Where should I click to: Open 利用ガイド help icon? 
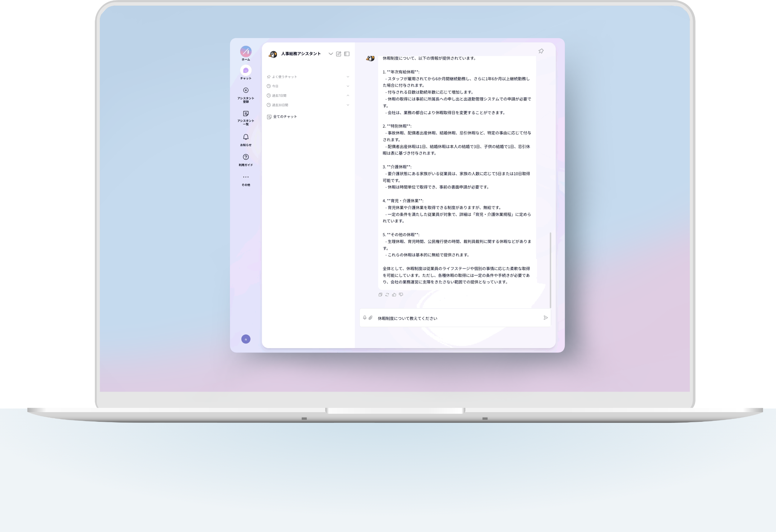pyautogui.click(x=246, y=157)
